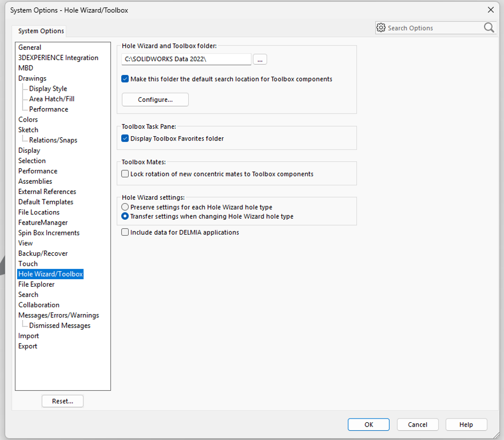504x440 pixels.
Task: Open Display Style under Drawings
Action: [x=48, y=89]
